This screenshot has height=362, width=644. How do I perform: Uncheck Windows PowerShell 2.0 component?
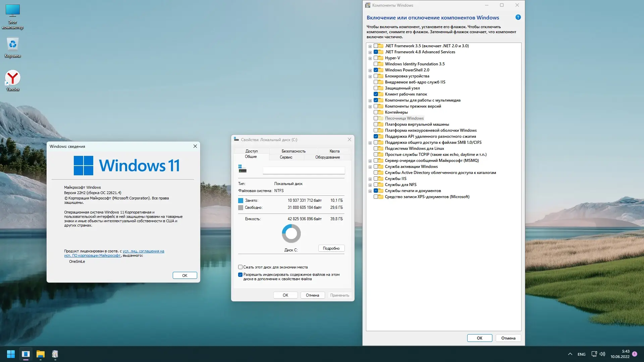coord(376,70)
